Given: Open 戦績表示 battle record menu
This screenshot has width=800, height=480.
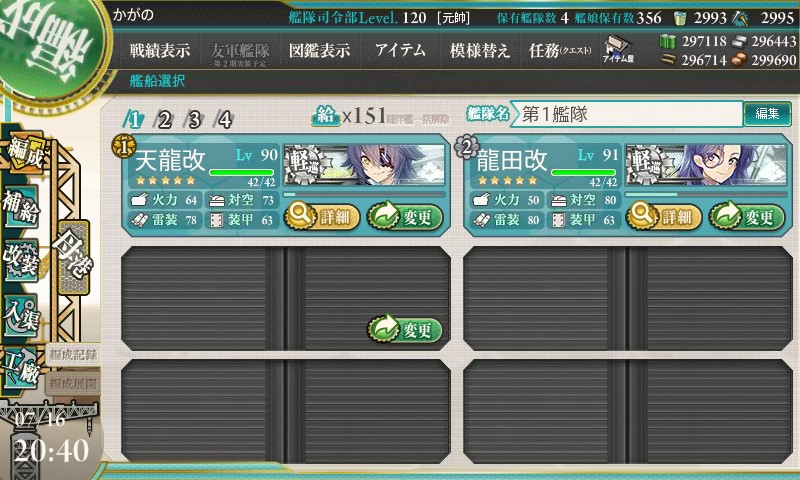Looking at the screenshot, I should tap(160, 50).
